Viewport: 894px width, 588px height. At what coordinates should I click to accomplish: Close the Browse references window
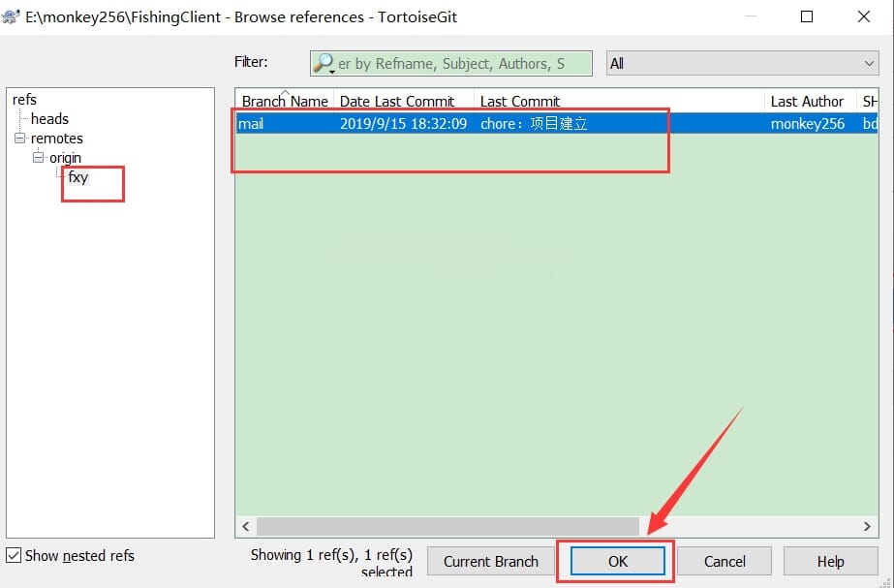click(864, 16)
